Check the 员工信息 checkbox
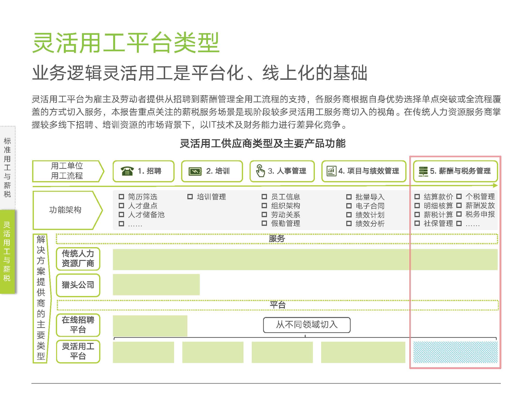532x399 pixels. [x=264, y=197]
